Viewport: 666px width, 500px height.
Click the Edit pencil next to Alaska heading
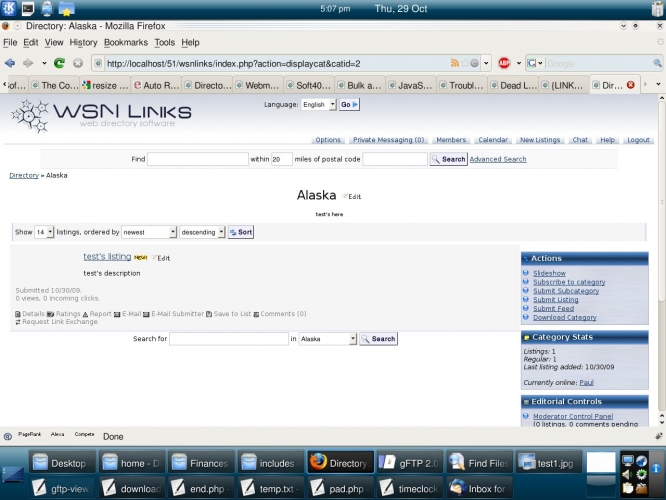click(352, 197)
